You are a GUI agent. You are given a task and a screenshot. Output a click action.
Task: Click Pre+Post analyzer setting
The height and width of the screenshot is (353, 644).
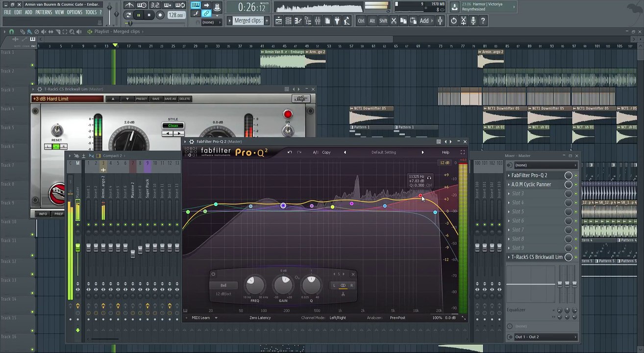point(397,318)
